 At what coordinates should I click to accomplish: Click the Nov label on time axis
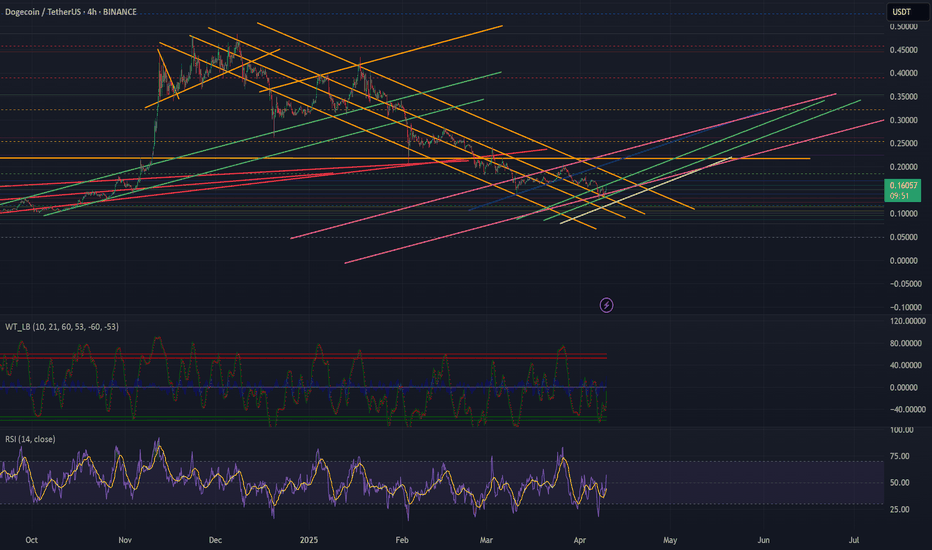click(125, 540)
